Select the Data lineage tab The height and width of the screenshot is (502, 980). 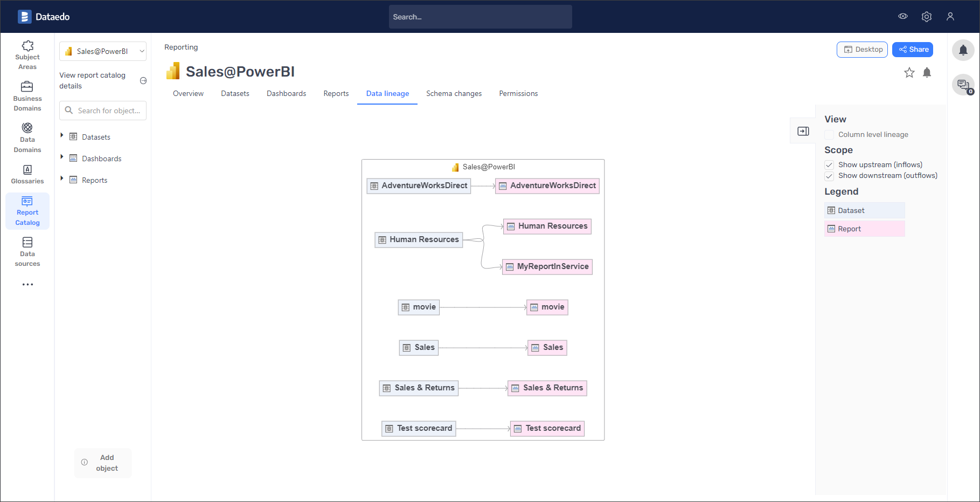point(387,93)
